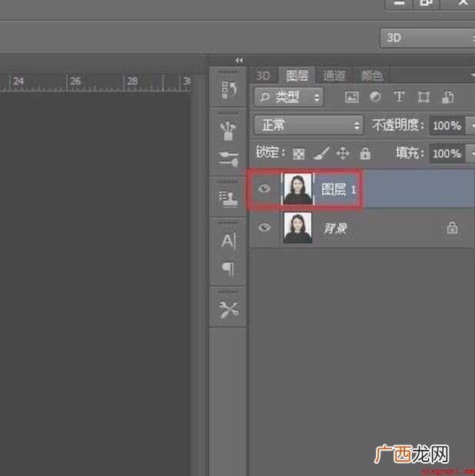Open the 3D workspace dropdown
Viewport: 475px width, 476px height.
[427, 38]
